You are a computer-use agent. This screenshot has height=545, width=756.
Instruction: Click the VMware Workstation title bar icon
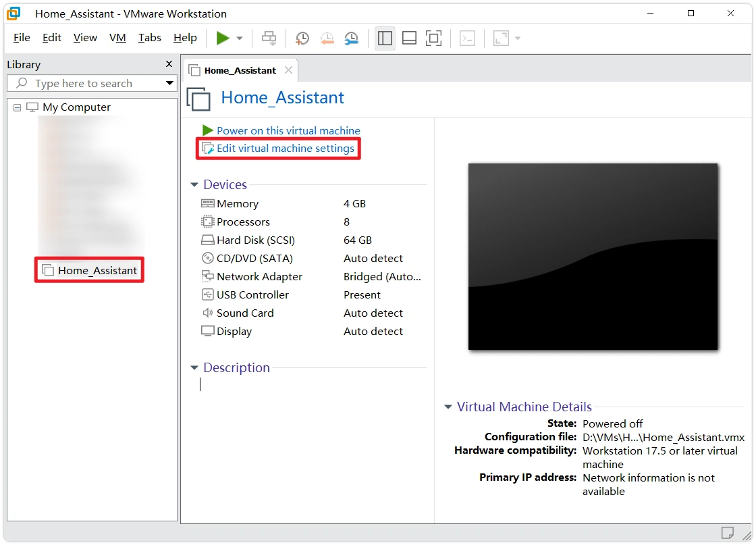pyautogui.click(x=14, y=14)
